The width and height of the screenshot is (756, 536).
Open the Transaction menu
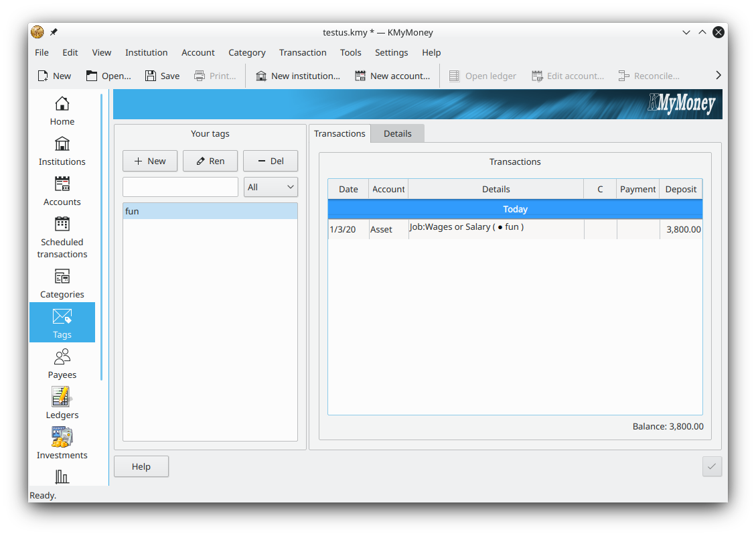(303, 52)
